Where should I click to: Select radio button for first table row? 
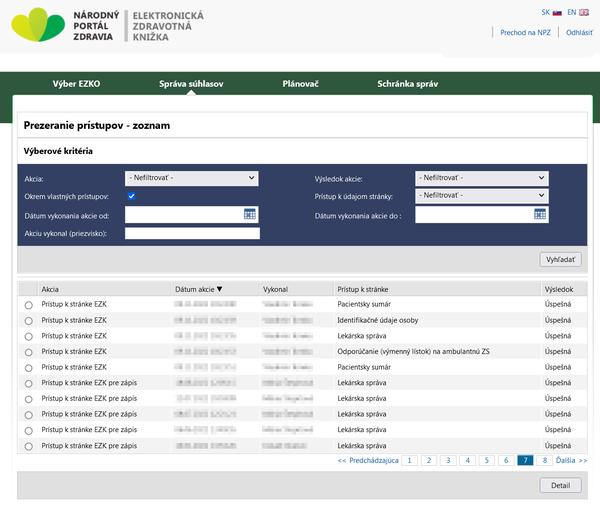[x=28, y=304]
